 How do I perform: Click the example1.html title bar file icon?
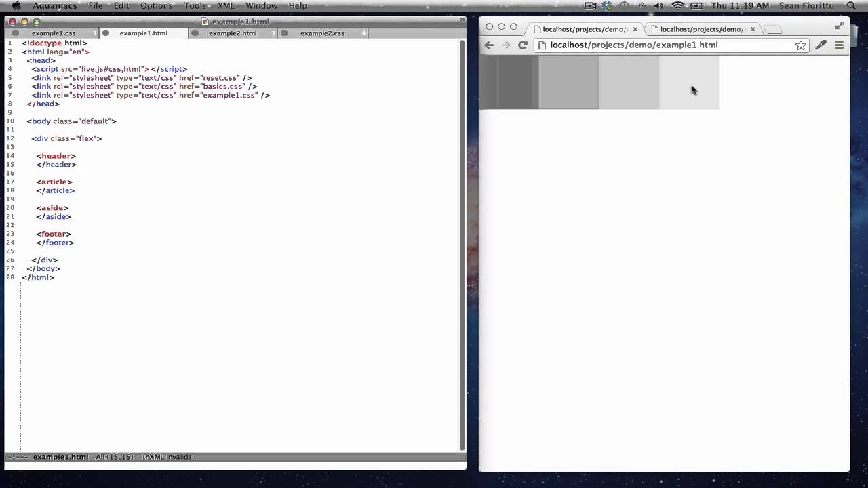click(x=205, y=22)
